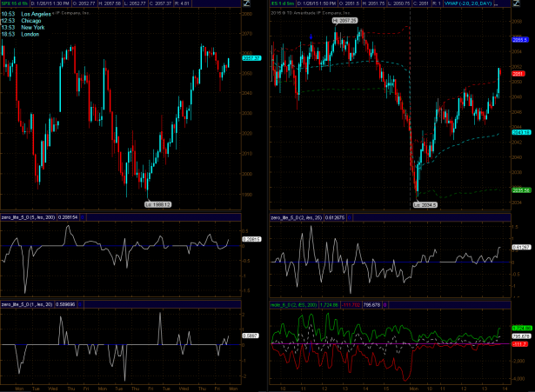535x392 pixels.
Task: Click the green 1,724.88 tag on mole axis
Action: pos(522,328)
